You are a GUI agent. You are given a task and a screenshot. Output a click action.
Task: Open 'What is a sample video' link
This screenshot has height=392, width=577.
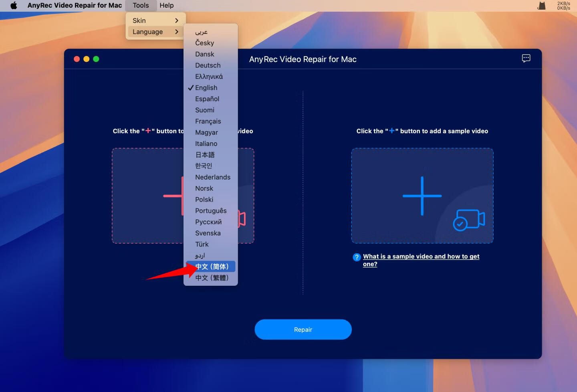click(421, 260)
